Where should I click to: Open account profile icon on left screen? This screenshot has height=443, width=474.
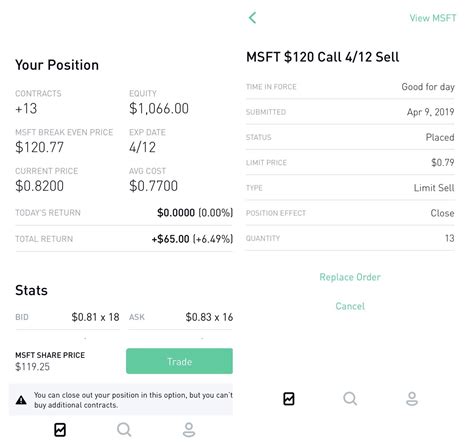[x=189, y=430]
